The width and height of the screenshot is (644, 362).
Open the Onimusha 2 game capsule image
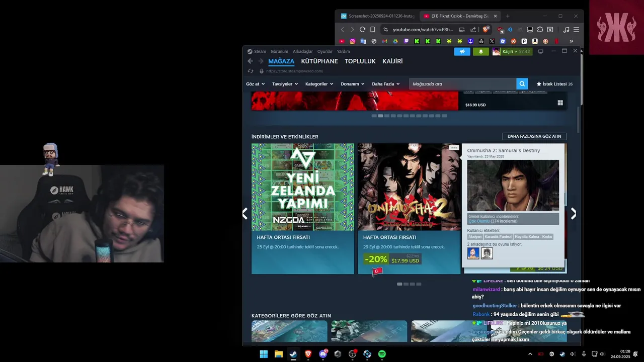tap(409, 187)
